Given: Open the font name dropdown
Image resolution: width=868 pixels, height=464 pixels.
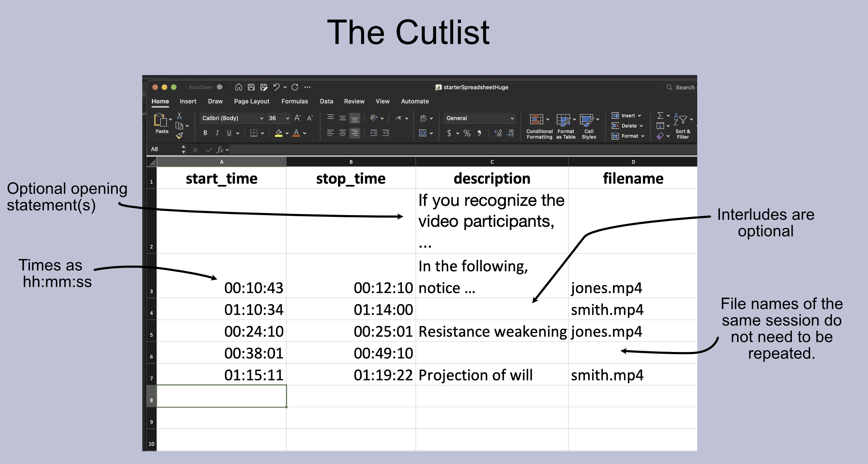Looking at the screenshot, I should pos(231,118).
